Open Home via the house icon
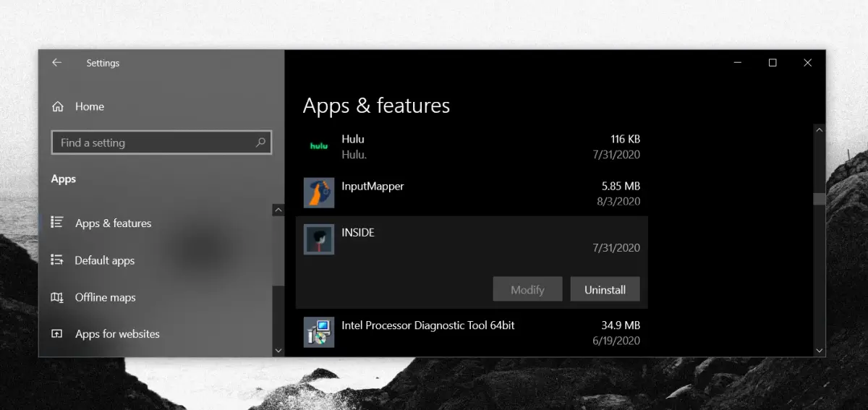The image size is (868, 410). coord(58,106)
